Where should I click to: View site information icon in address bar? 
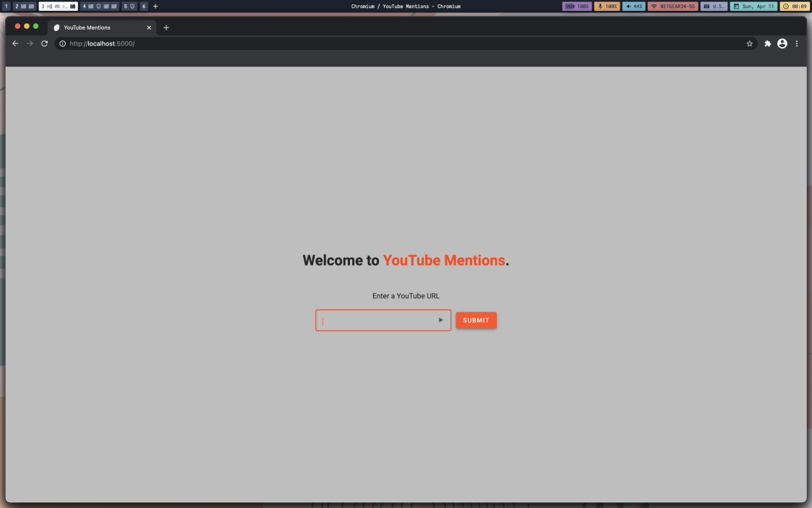tap(63, 43)
